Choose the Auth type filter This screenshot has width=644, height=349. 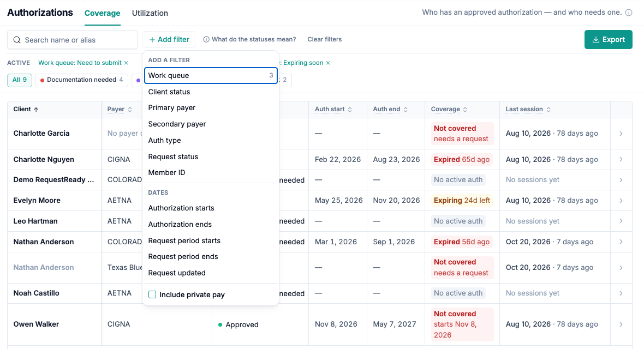211,141
